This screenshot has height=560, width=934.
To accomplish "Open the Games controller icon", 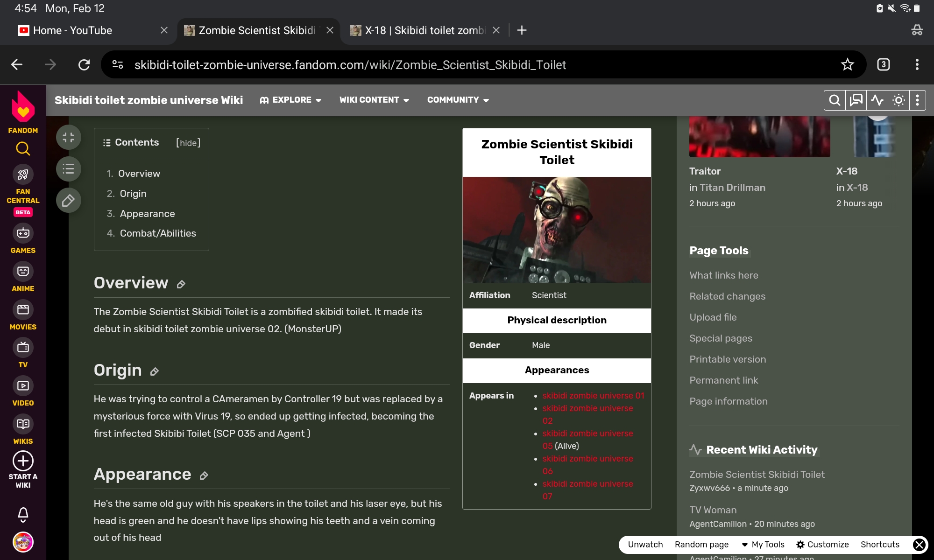I will [23, 233].
